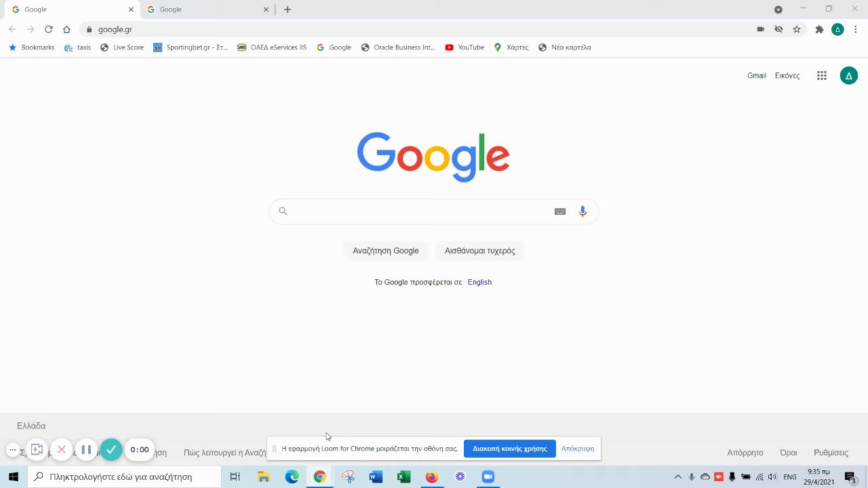Open the Chrome three-dot menu
The width and height of the screenshot is (868, 488).
click(x=856, y=29)
